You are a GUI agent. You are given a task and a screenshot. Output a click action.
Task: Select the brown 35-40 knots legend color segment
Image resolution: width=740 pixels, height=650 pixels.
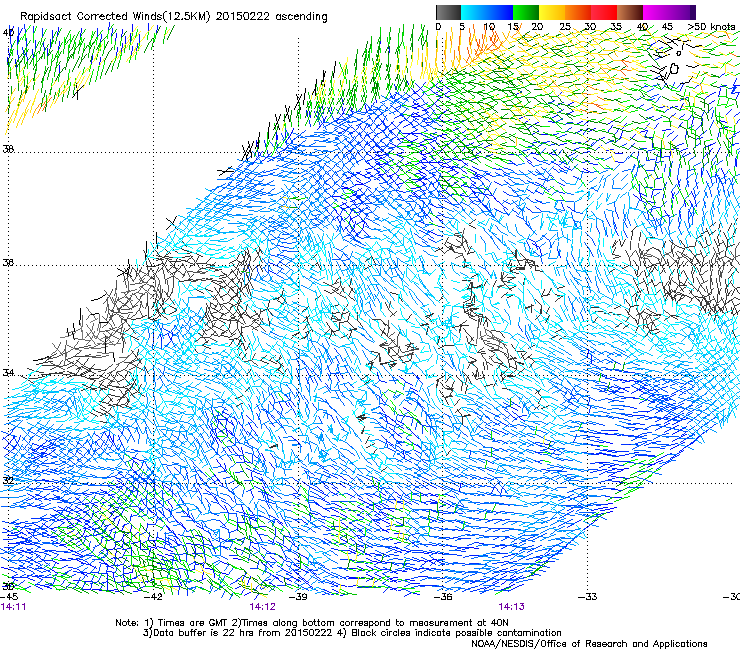pyautogui.click(x=630, y=12)
